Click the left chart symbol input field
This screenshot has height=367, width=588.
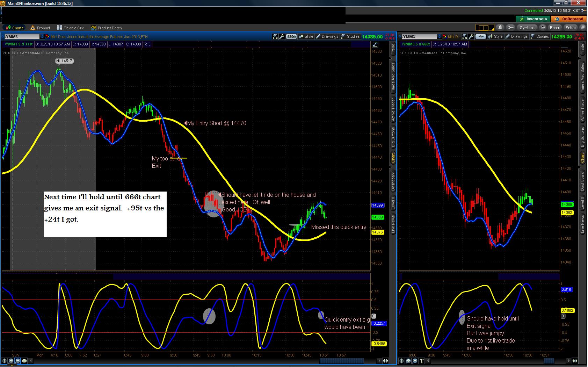pyautogui.click(x=22, y=37)
